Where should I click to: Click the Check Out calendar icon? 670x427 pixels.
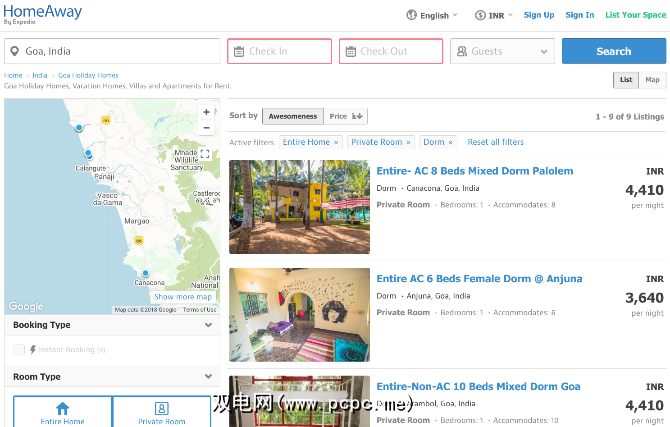351,51
